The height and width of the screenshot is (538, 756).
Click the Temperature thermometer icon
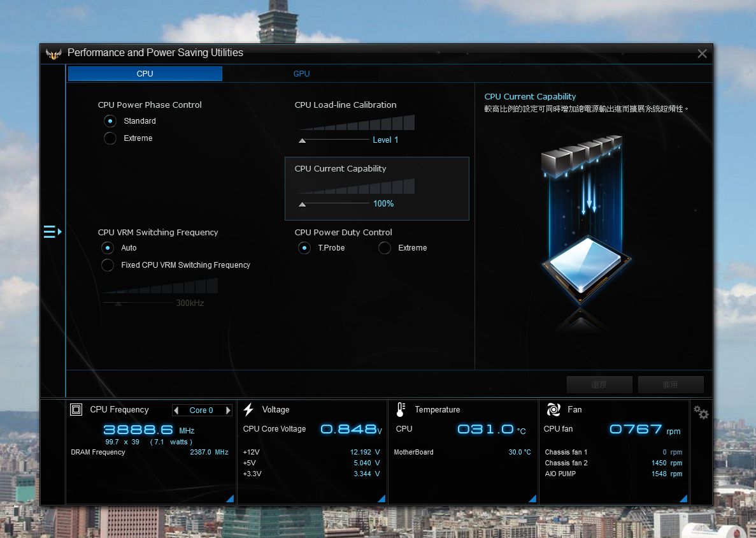[x=400, y=410]
